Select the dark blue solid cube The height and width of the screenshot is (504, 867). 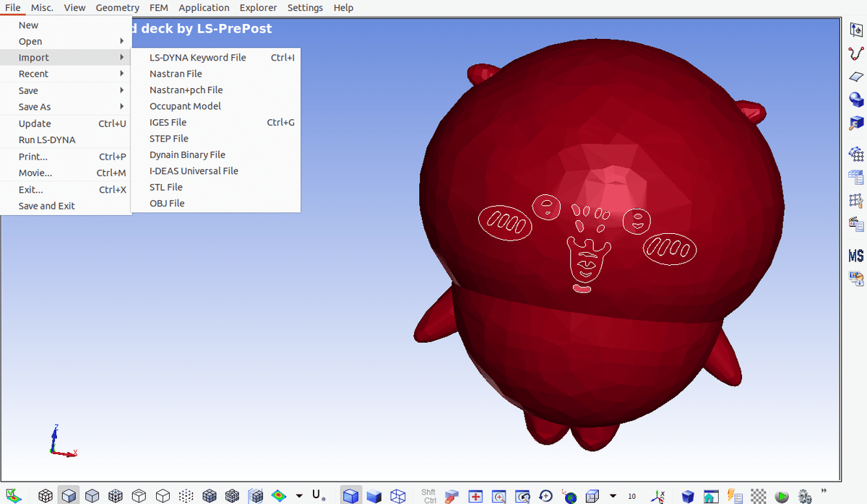pyautogui.click(x=374, y=495)
